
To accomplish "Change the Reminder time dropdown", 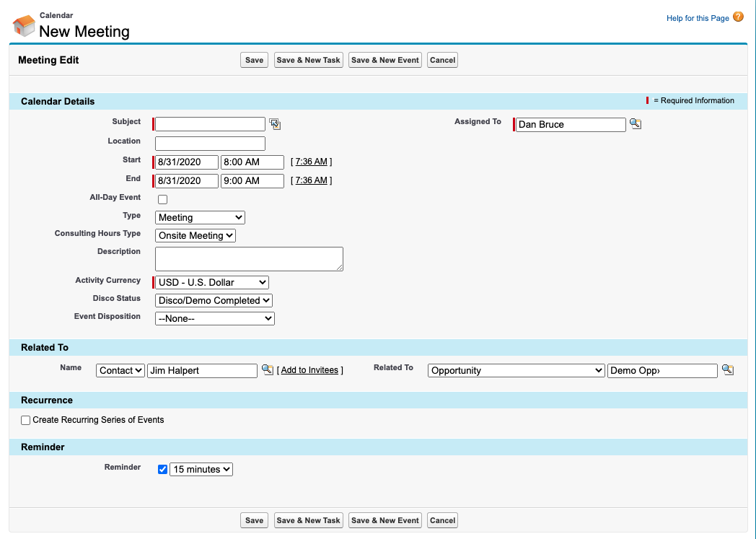I will [201, 469].
